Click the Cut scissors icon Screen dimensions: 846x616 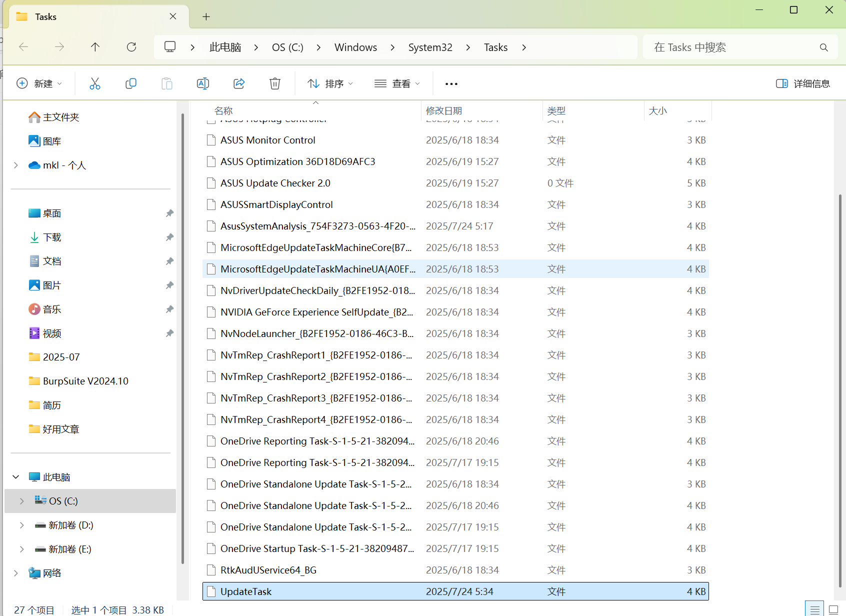pyautogui.click(x=94, y=83)
